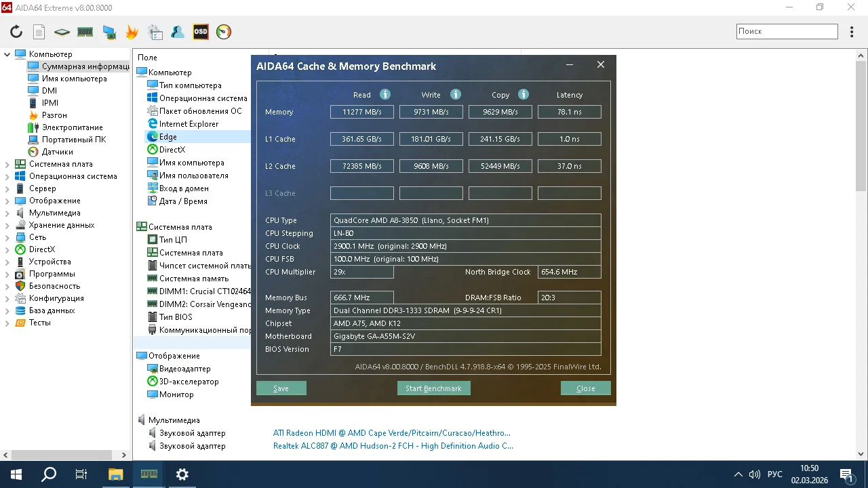This screenshot has height=488, width=868.
Task: Open the Report document icon
Action: point(39,32)
